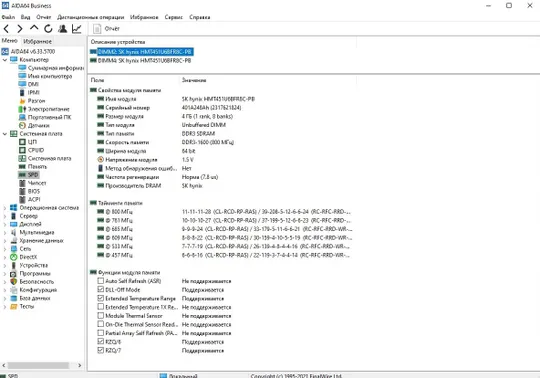The width and height of the screenshot is (540, 378).
Task: Go forward with the right arrow toolbar icon
Action: click(20, 29)
